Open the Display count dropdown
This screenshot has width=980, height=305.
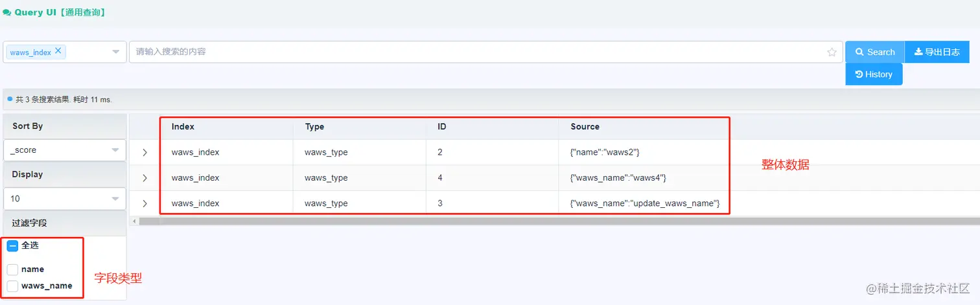tap(65, 199)
